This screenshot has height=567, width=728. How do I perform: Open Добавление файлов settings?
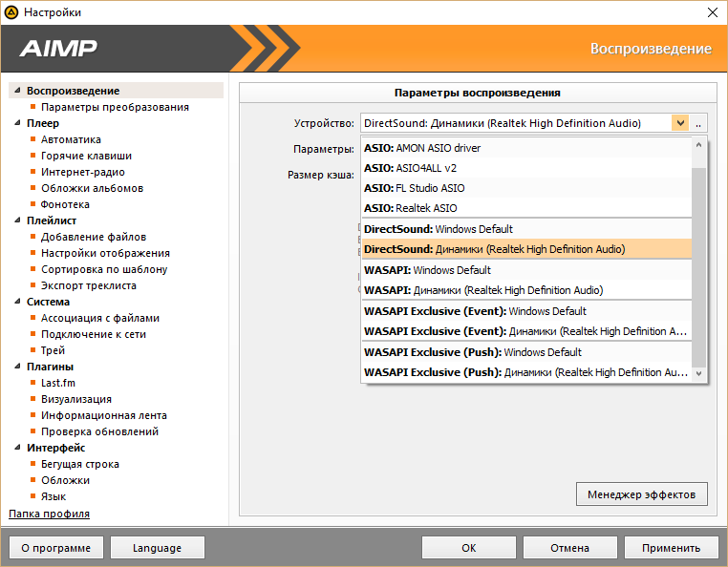point(94,237)
